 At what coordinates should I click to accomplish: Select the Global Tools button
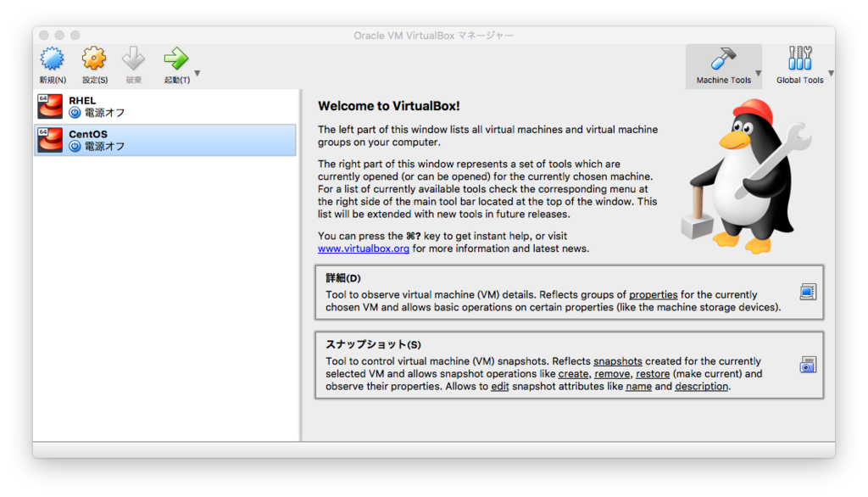tap(799, 66)
